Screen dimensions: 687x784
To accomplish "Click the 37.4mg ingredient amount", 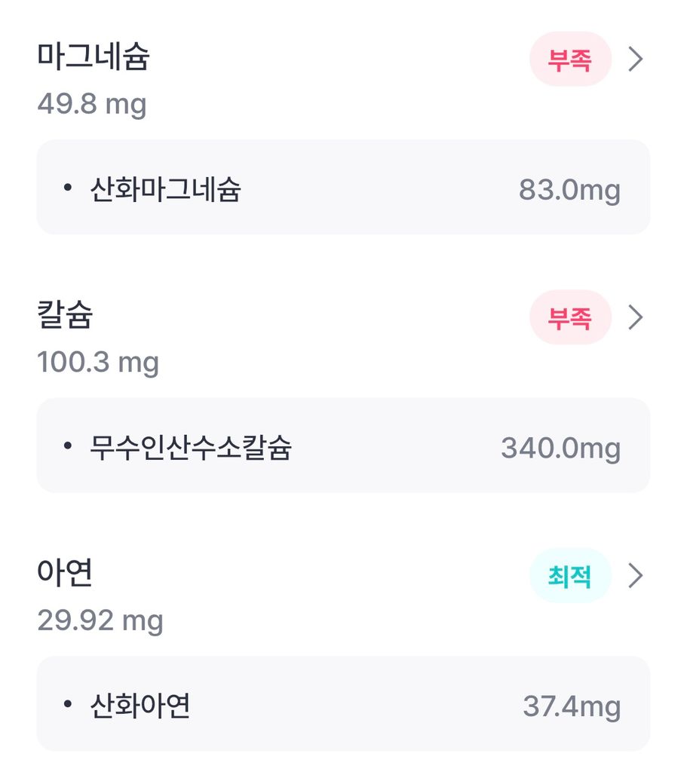I will coord(572,706).
